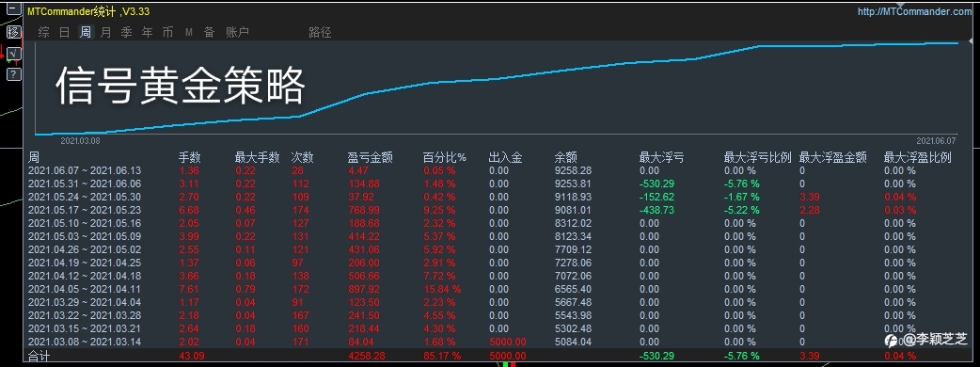Open the 季 quarterly tab

(126, 33)
